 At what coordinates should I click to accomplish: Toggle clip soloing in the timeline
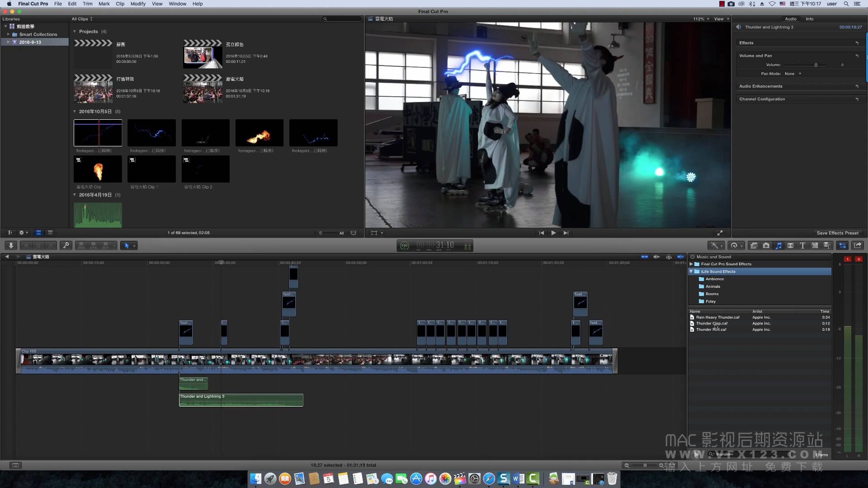point(669,257)
